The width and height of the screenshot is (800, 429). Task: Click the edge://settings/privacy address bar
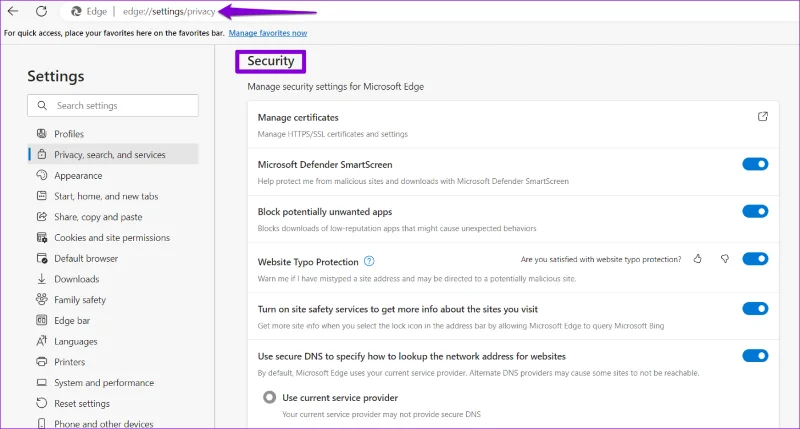point(169,11)
